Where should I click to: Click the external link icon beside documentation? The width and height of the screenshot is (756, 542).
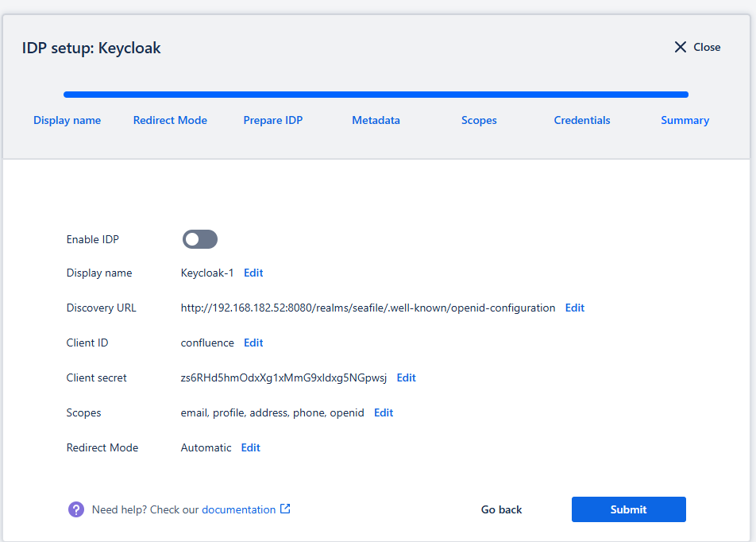tap(285, 509)
